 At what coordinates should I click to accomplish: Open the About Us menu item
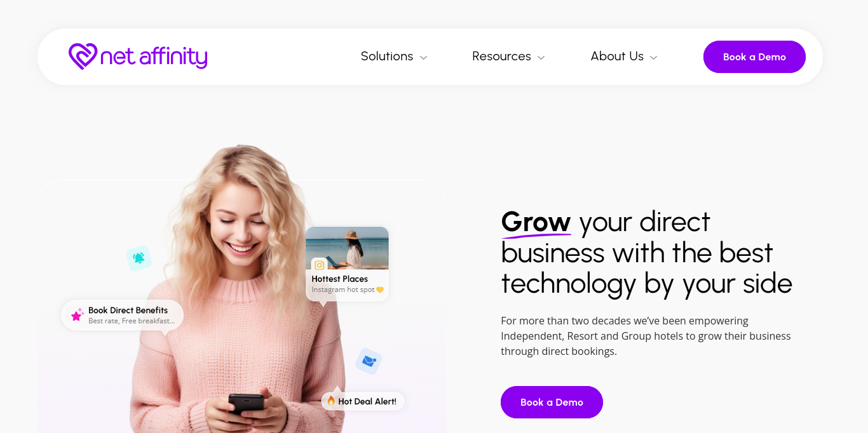coord(617,57)
